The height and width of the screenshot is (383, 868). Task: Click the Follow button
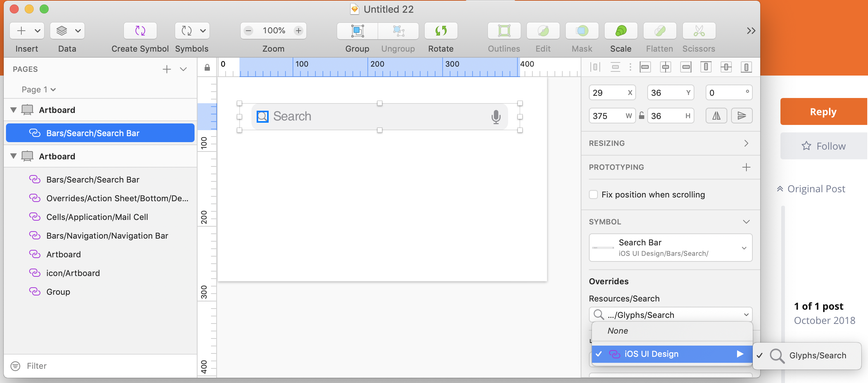click(824, 146)
